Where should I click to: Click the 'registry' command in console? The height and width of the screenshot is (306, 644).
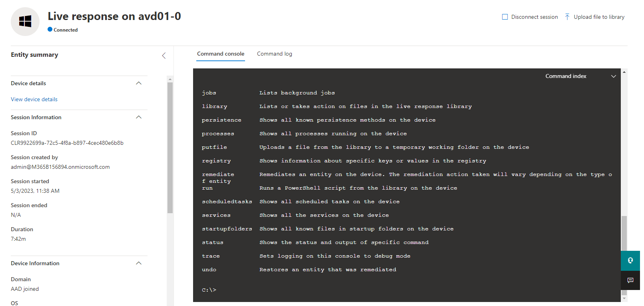click(216, 161)
